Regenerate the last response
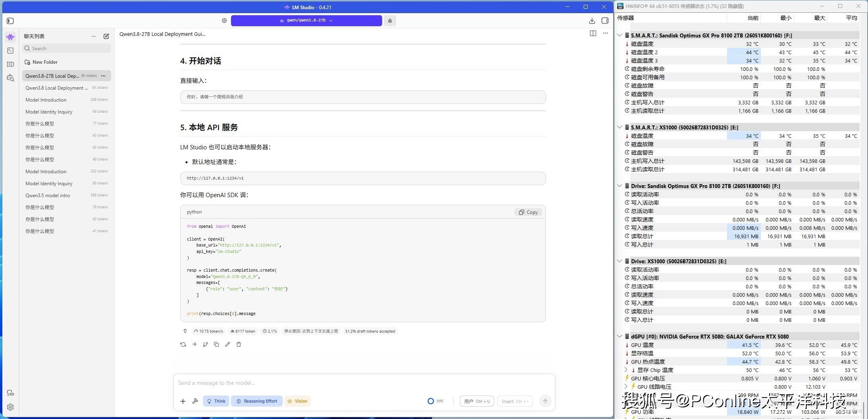Image resolution: width=868 pixels, height=419 pixels. click(183, 345)
